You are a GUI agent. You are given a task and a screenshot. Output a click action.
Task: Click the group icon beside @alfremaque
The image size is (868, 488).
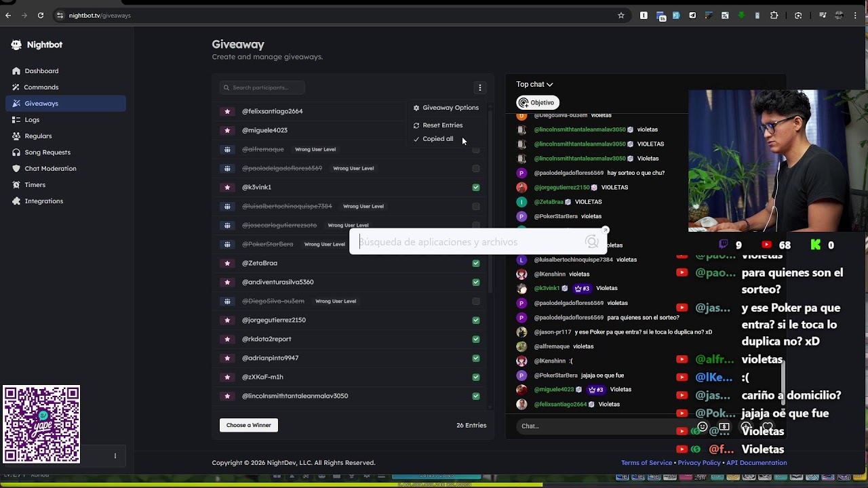click(x=227, y=149)
